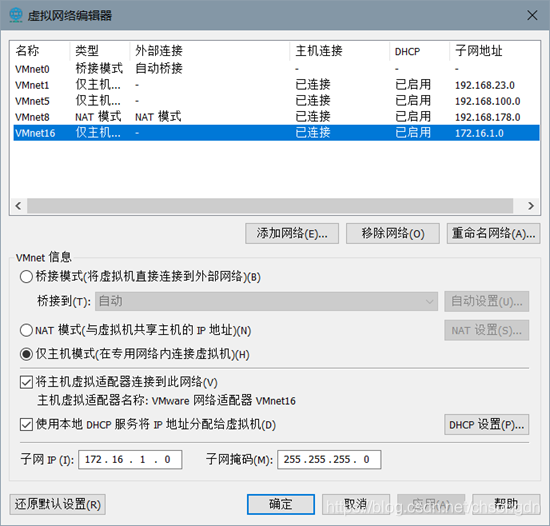Click the 192.168.23.0 subnet cell
Screen dimensions: 550x526
[x=484, y=85]
